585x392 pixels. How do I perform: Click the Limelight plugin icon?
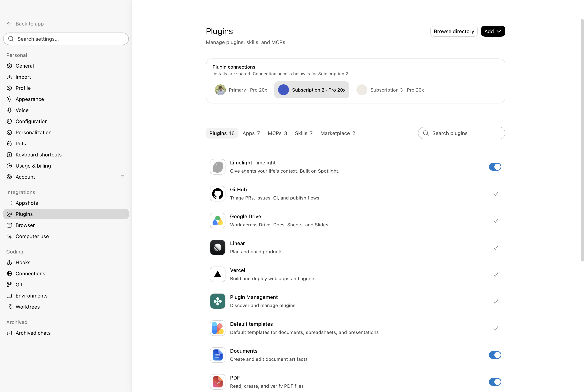217,167
